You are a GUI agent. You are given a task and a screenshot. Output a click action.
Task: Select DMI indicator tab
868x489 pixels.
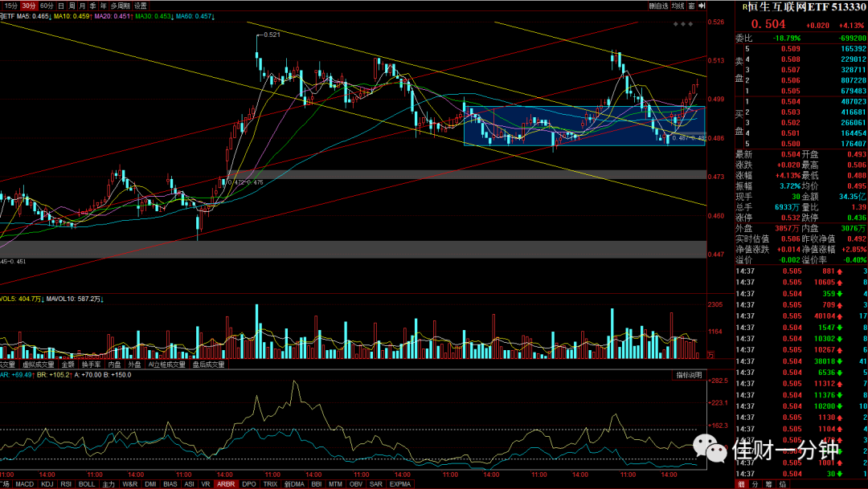(x=150, y=484)
